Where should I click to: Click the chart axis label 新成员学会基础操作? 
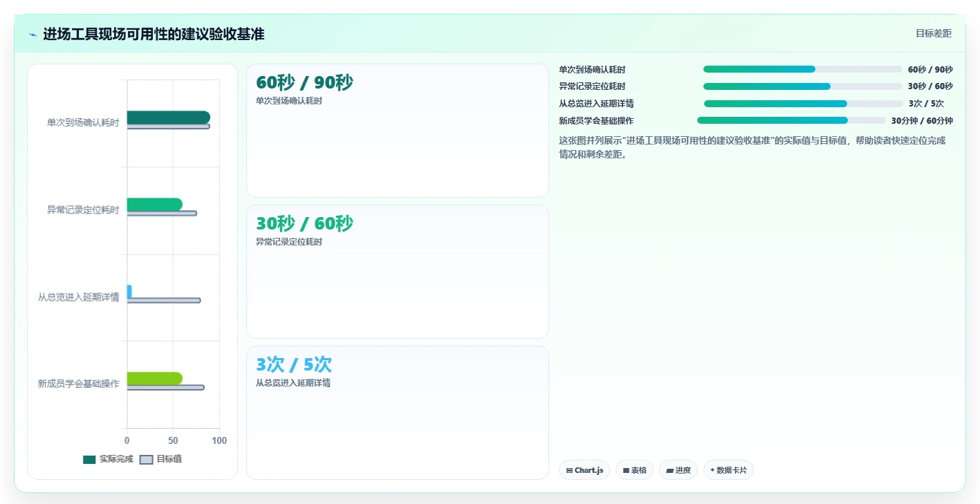tap(79, 384)
